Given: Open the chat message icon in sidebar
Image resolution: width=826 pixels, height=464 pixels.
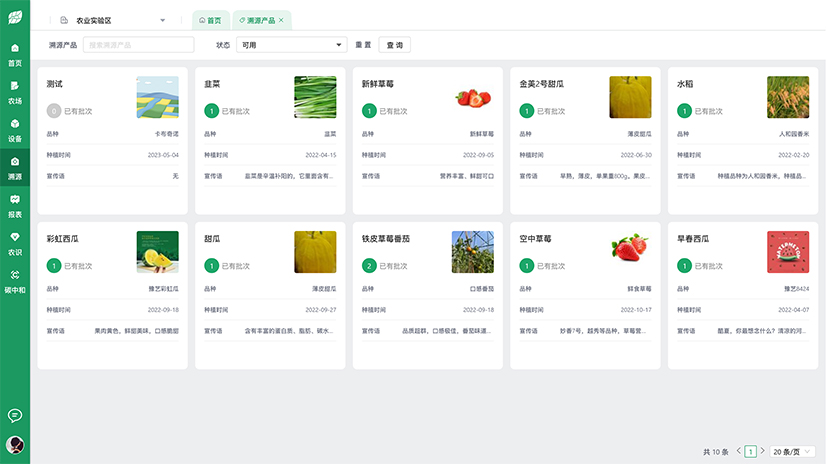Looking at the screenshot, I should [15, 415].
